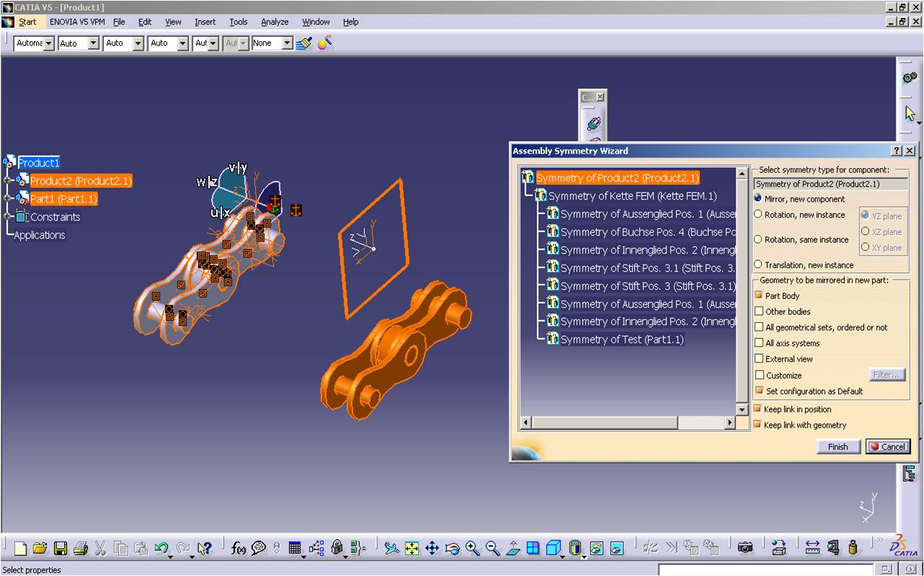This screenshot has width=924, height=576.
Task: Open the Design Table icon
Action: pyautogui.click(x=294, y=549)
